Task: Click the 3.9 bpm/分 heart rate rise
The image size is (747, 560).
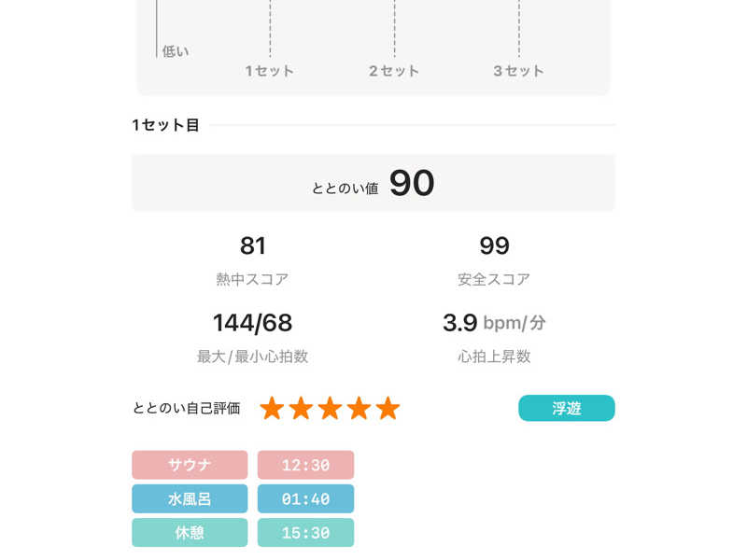Action: [x=494, y=323]
